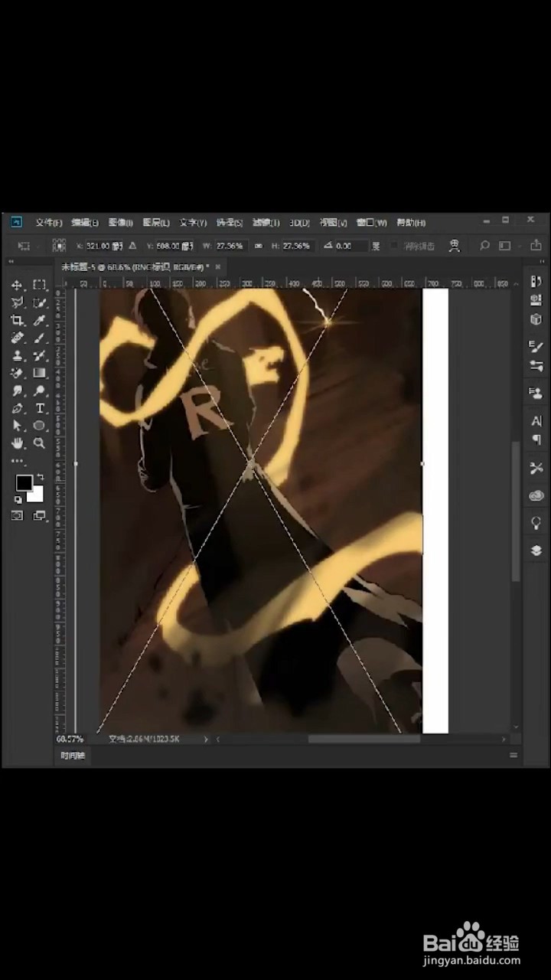The height and width of the screenshot is (980, 551).
Task: Select the History Brush tool
Action: pos(39,356)
